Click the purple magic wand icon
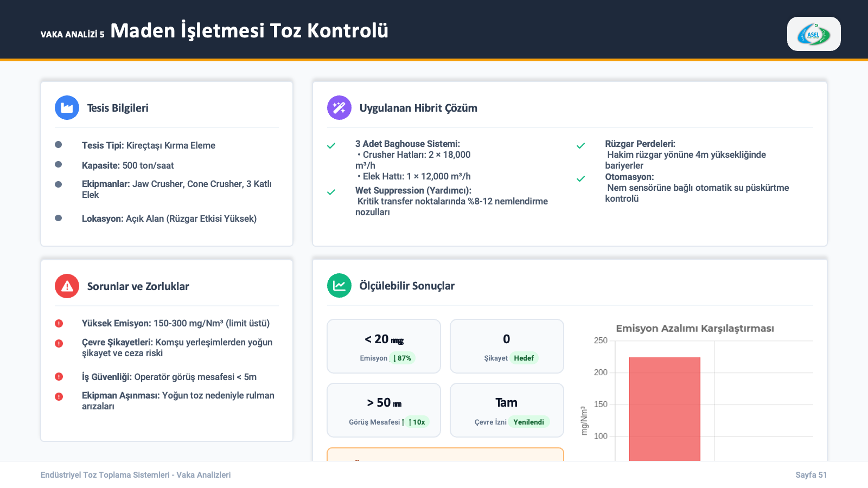This screenshot has height=488, width=868. [339, 108]
